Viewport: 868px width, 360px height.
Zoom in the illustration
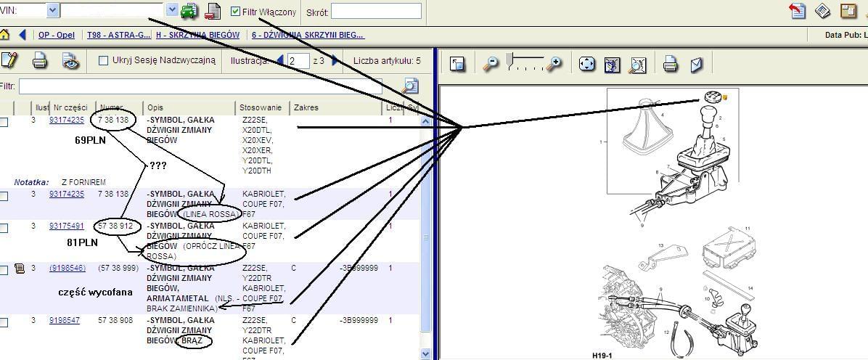(554, 65)
